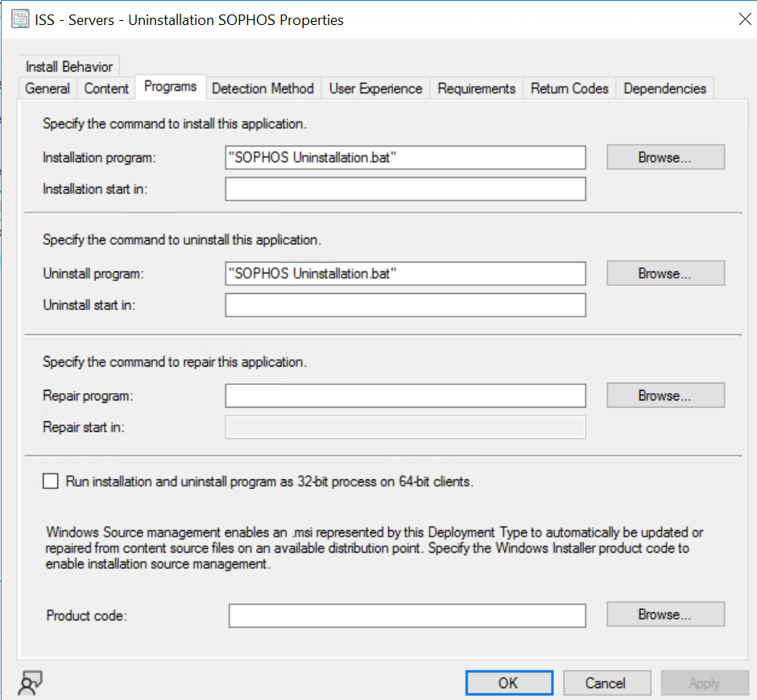This screenshot has width=757, height=700.
Task: Select the Requirements tab
Action: coord(476,89)
